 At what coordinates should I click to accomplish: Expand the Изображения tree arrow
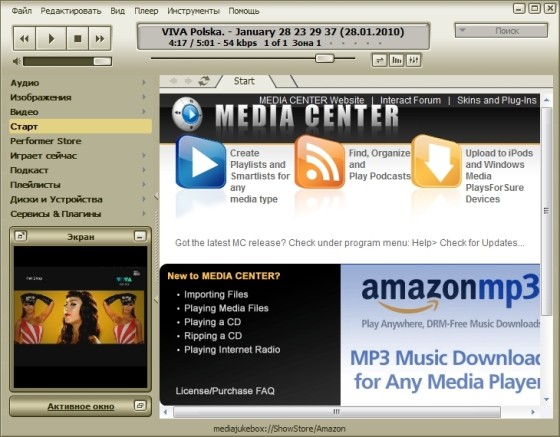coord(144,97)
